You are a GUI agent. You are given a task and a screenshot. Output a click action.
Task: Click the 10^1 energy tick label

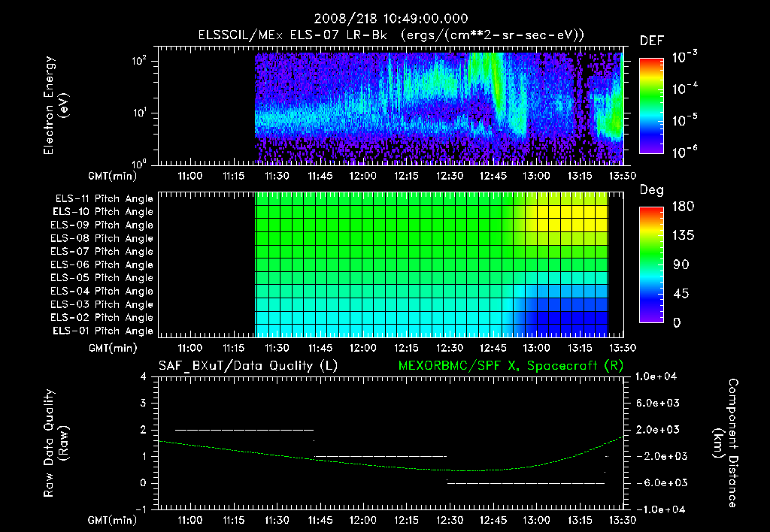(139, 113)
